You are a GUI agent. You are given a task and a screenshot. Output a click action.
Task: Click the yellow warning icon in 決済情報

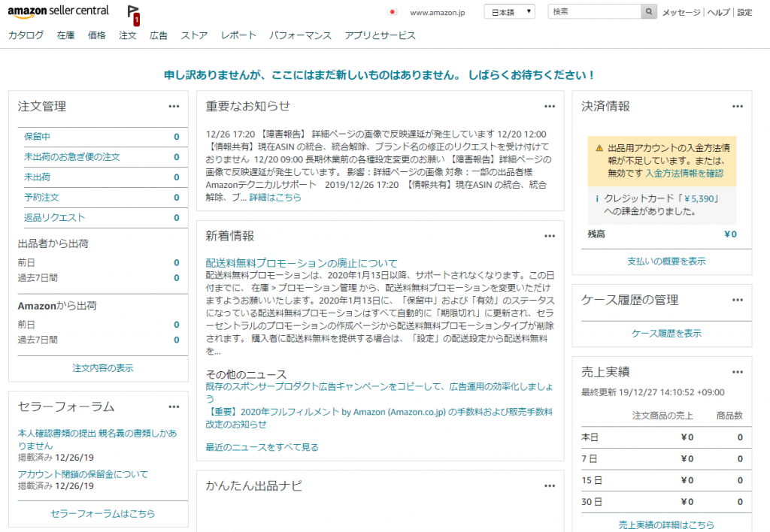pyautogui.click(x=599, y=148)
